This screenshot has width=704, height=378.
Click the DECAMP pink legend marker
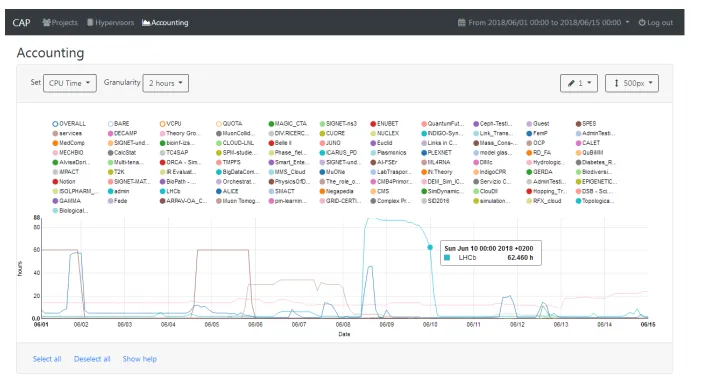(110, 133)
